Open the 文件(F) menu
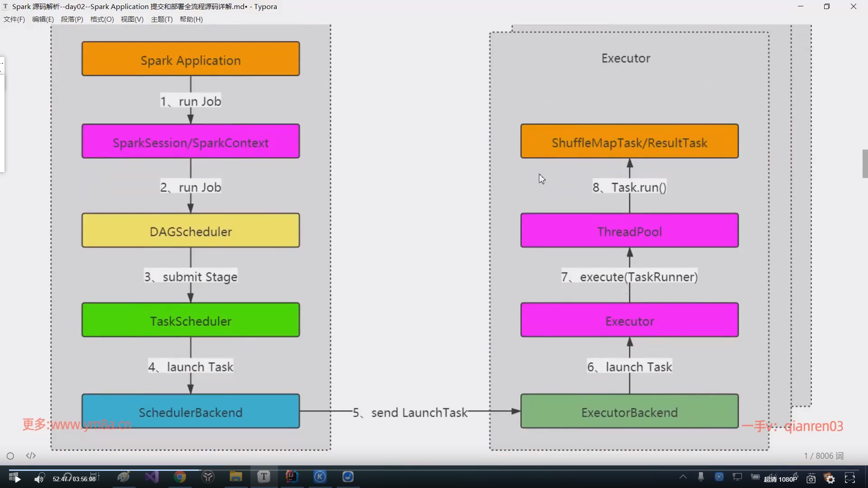 pos(14,19)
